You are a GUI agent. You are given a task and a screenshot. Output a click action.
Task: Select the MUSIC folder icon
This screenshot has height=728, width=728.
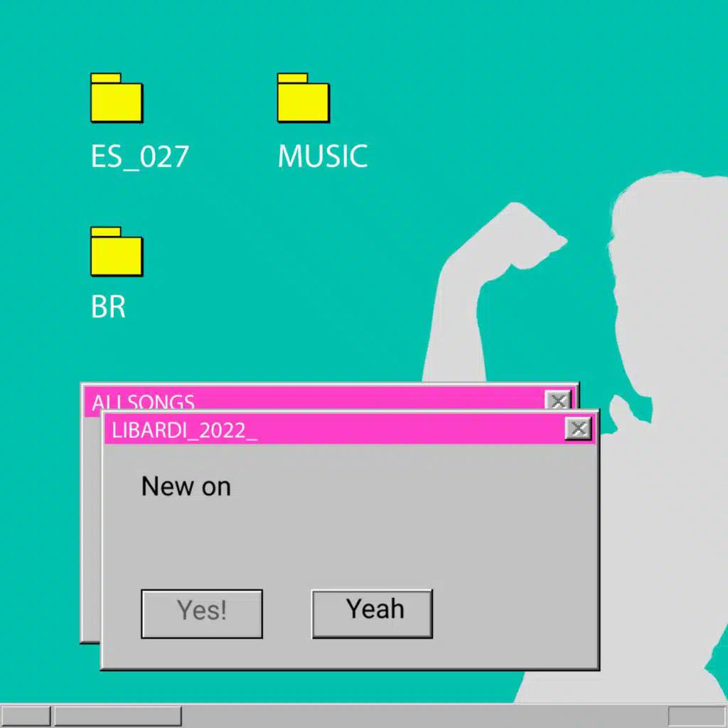(x=303, y=98)
